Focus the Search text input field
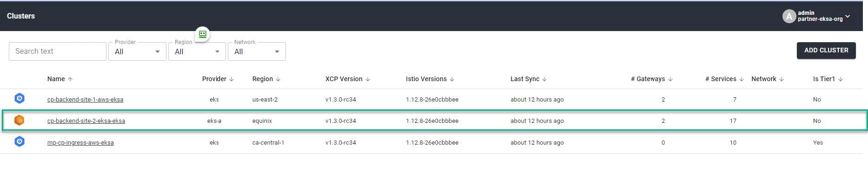The width and height of the screenshot is (868, 172). (58, 51)
